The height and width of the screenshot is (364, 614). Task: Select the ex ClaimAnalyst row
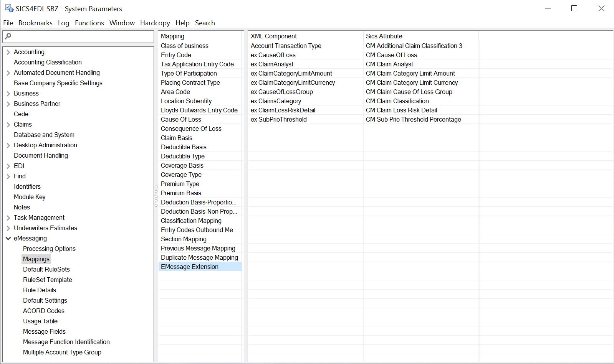(272, 64)
